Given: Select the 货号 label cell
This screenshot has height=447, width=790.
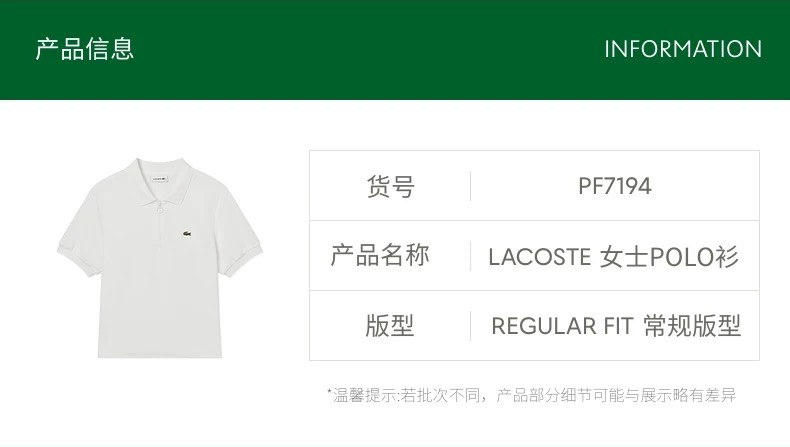Looking at the screenshot, I should 390,186.
